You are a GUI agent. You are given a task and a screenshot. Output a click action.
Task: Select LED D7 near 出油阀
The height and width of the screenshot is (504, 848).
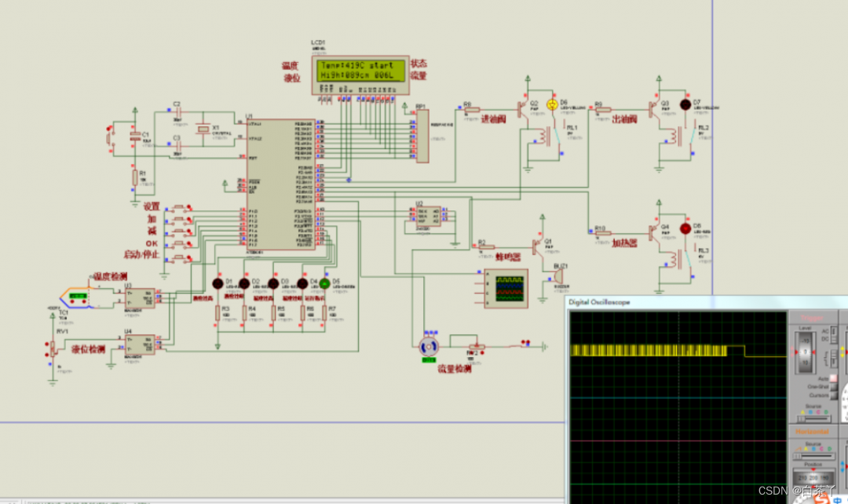pos(685,104)
